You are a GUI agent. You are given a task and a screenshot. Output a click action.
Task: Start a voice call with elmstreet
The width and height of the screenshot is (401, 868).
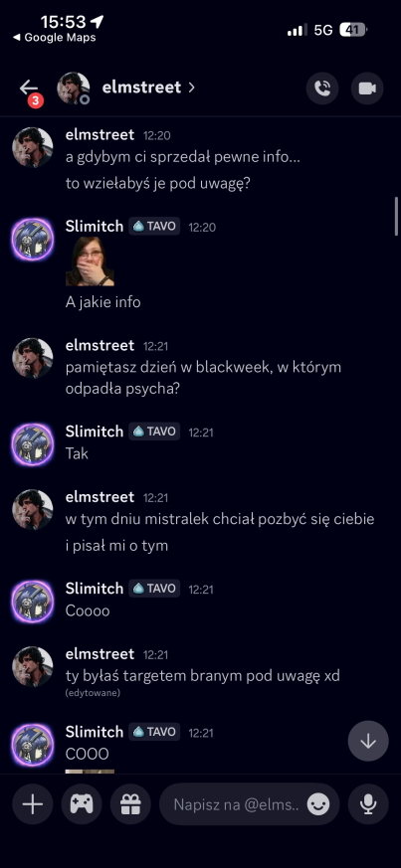click(x=322, y=88)
